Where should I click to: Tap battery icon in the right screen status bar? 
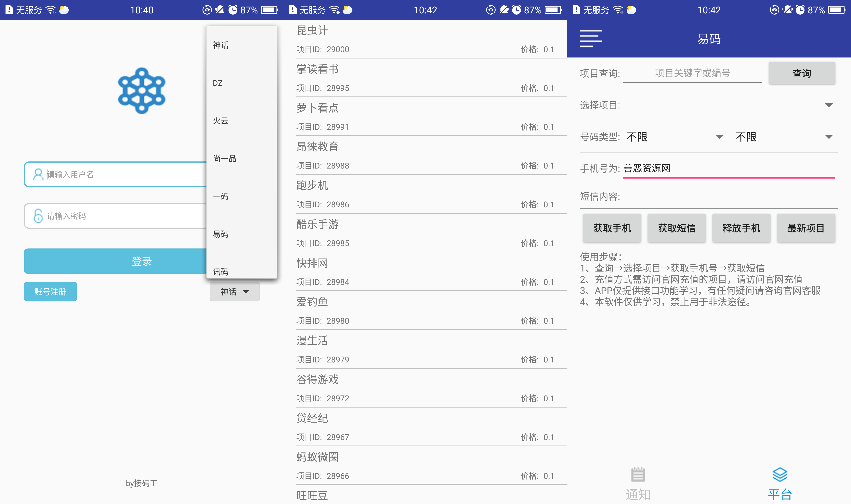point(836,10)
